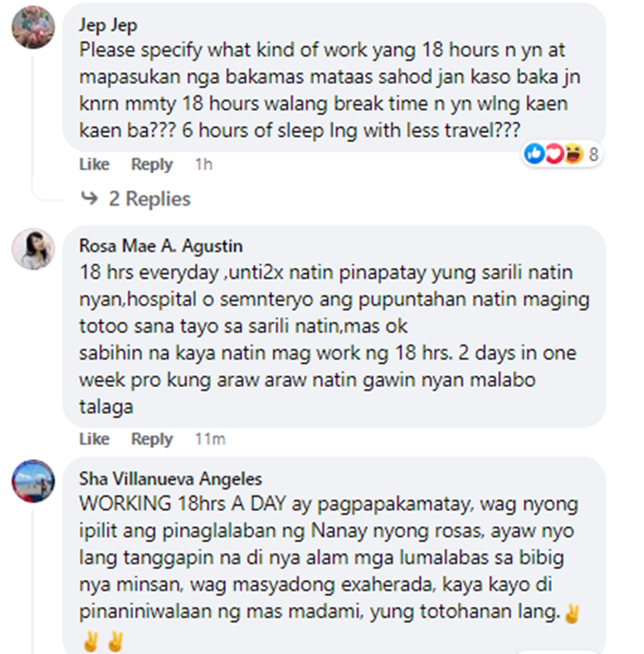This screenshot has width=644, height=654.
Task: Open Jep Jep's profile picture
Action: tap(33, 27)
